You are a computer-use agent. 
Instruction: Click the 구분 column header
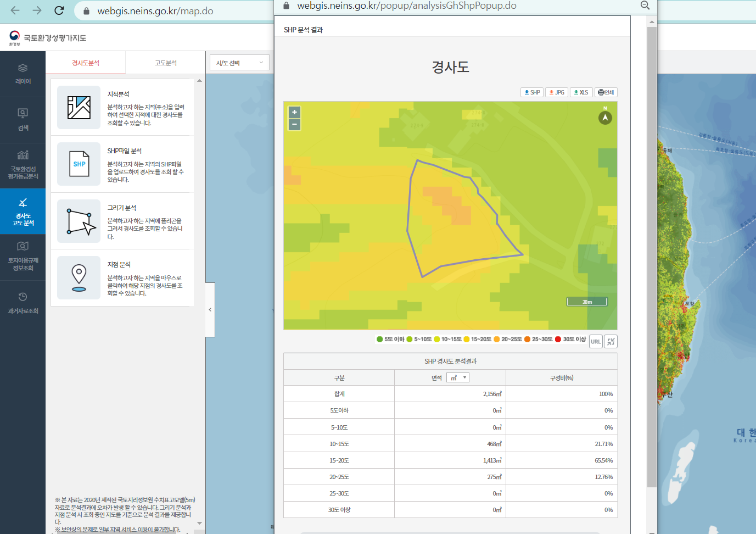click(x=339, y=378)
